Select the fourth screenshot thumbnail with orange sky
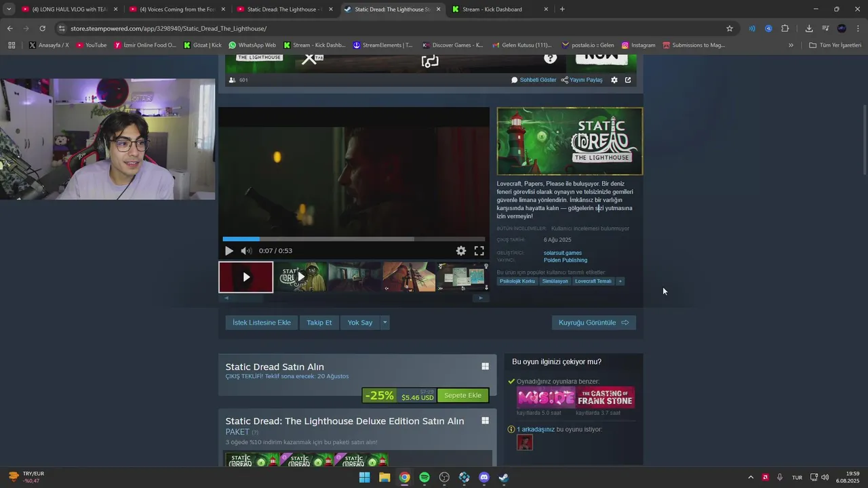This screenshot has height=488, width=868. [x=409, y=277]
